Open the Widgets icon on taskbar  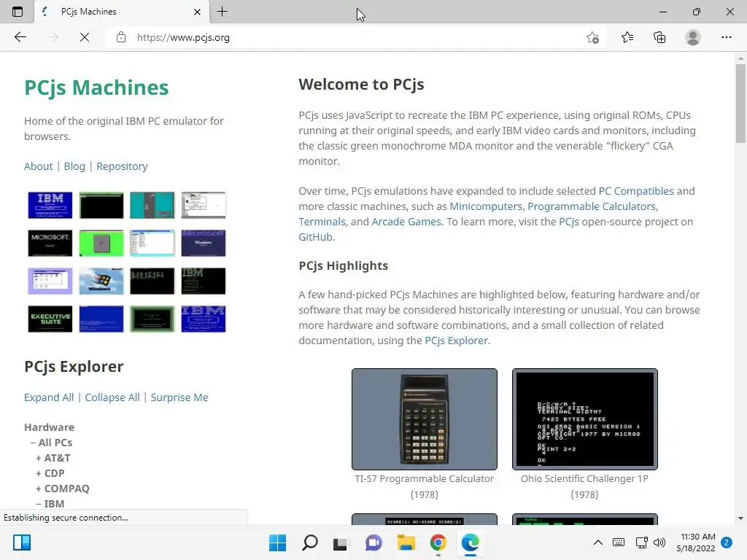22,542
